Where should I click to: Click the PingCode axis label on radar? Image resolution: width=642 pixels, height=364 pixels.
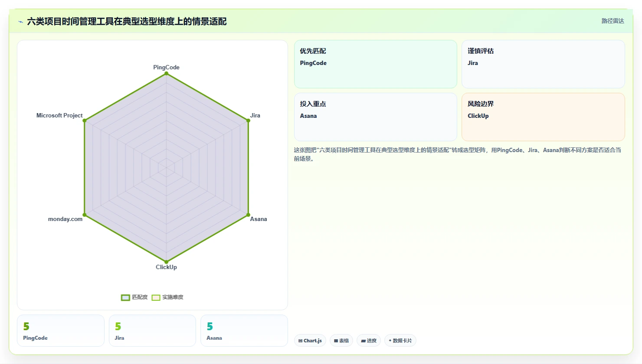coord(166,67)
